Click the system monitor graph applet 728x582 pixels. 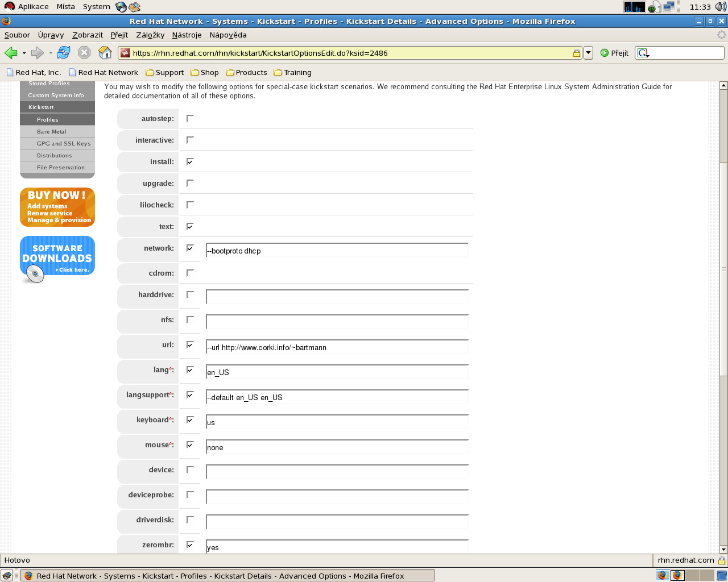tap(634, 7)
